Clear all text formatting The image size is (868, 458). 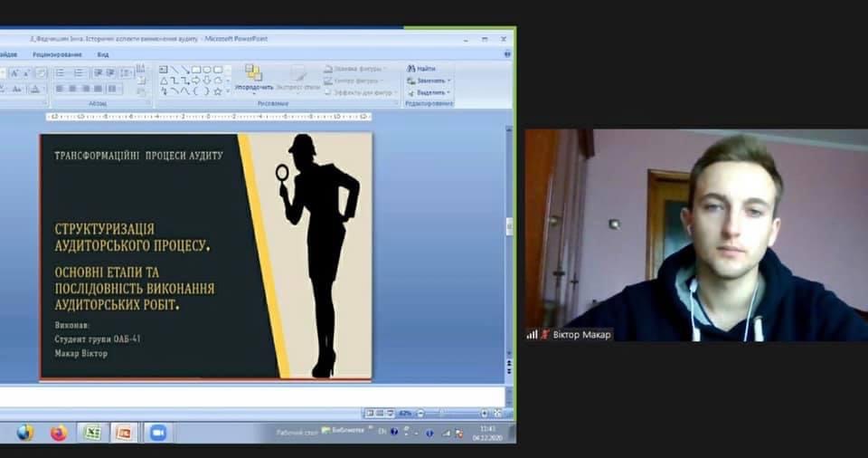click(x=41, y=73)
